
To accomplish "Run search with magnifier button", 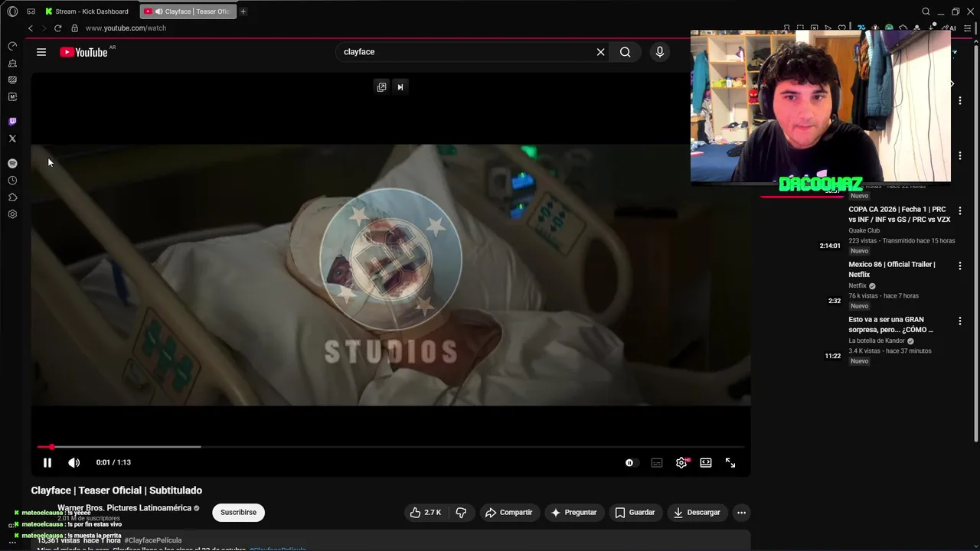I will (x=626, y=52).
